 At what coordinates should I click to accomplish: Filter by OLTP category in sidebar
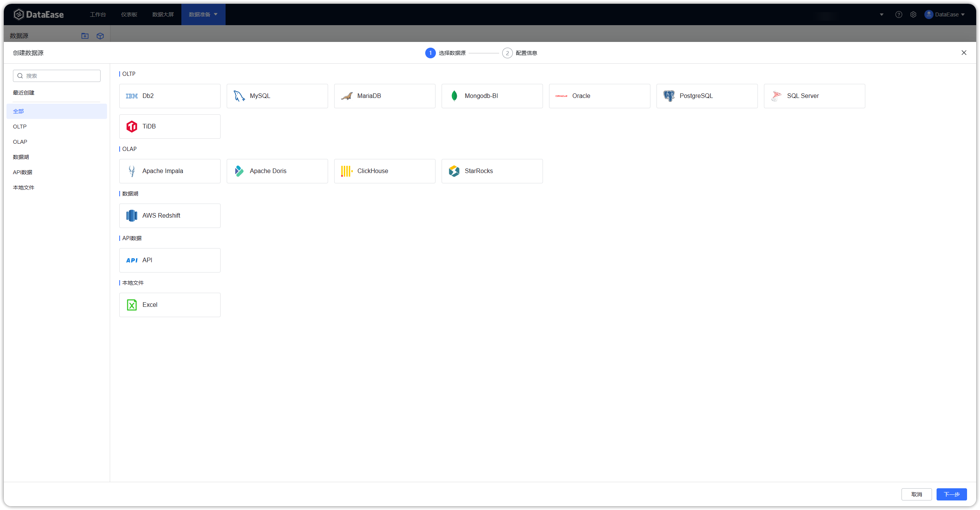[57, 127]
